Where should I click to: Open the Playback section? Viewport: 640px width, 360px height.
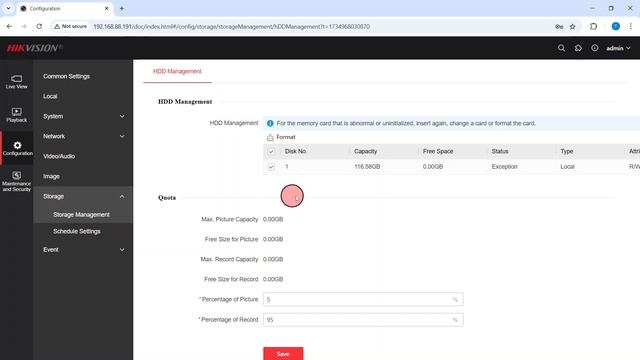(x=17, y=115)
